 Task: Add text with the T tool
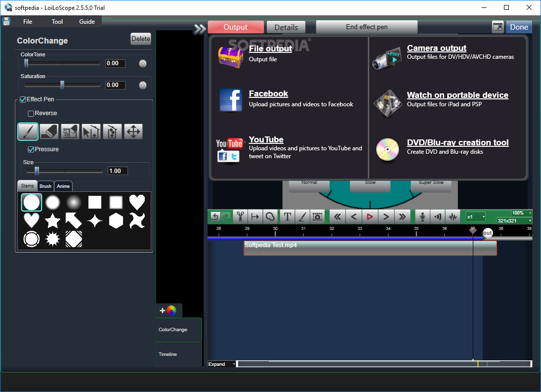[x=287, y=217]
